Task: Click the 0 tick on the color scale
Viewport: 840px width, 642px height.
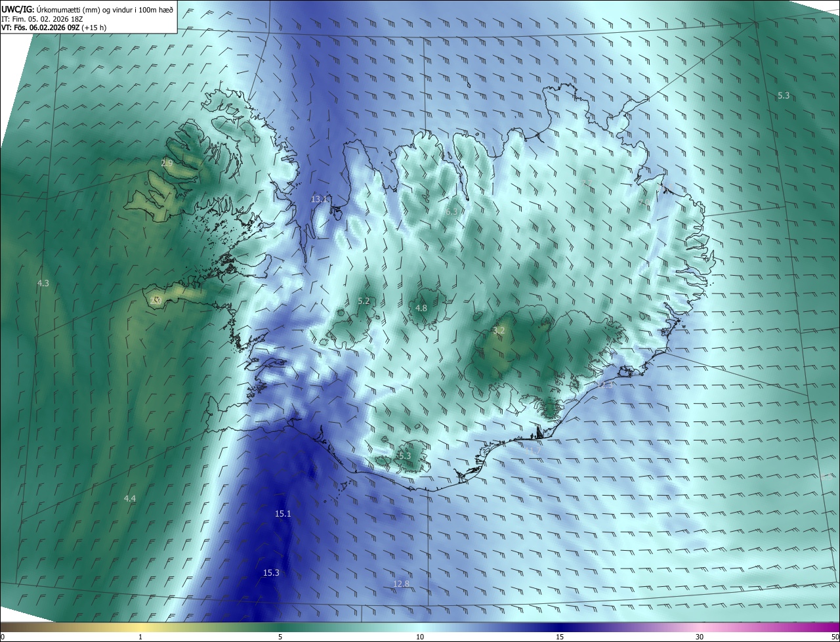Action: point(3,637)
